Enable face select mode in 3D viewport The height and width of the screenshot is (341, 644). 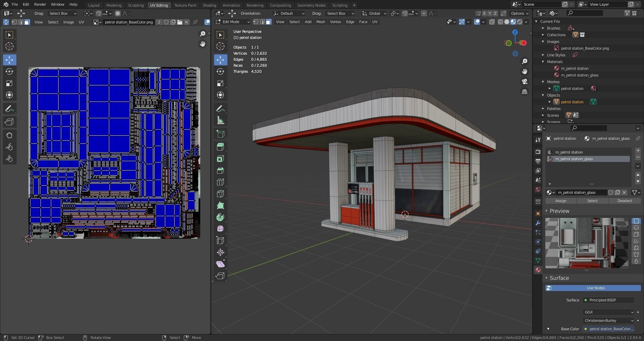[269, 22]
